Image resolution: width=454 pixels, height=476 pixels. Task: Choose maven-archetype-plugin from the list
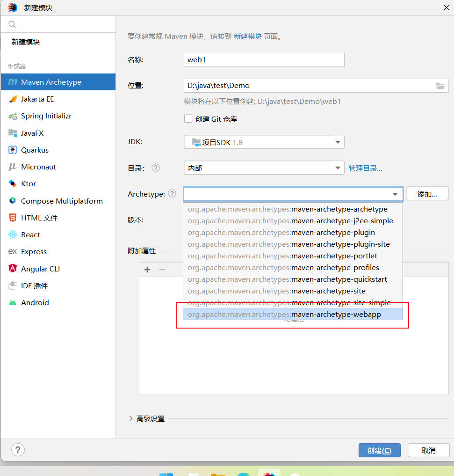coord(293,233)
